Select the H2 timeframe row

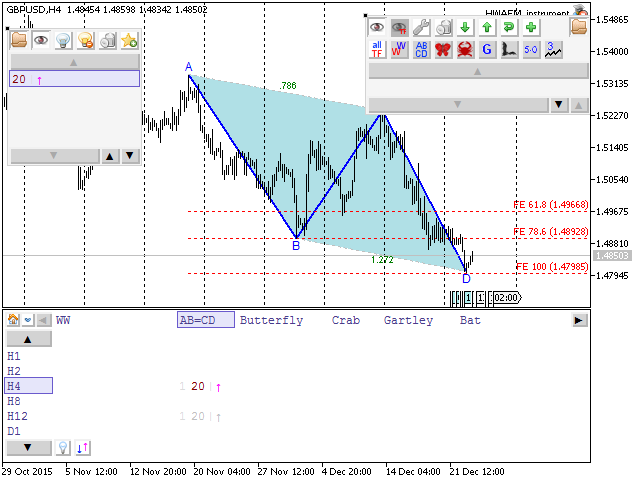tap(13, 371)
